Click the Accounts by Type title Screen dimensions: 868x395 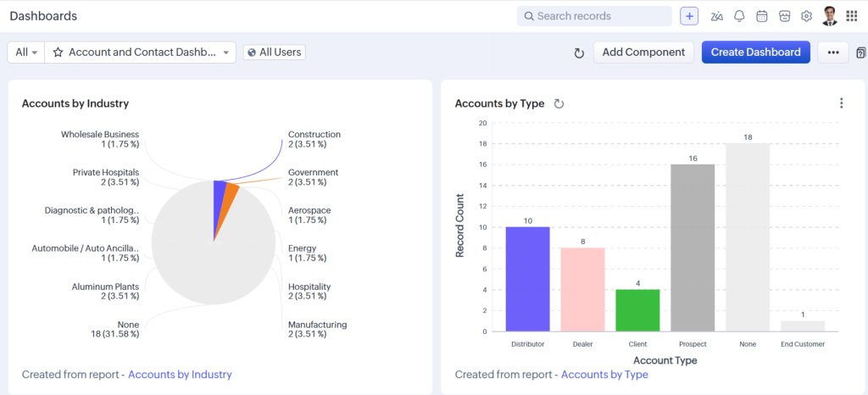pyautogui.click(x=500, y=103)
